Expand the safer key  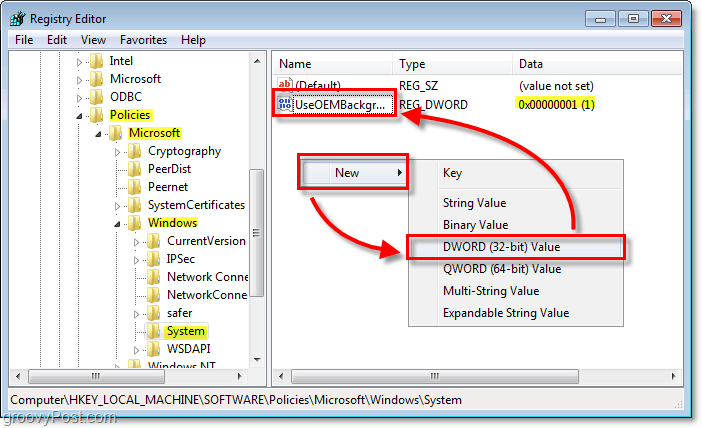pyautogui.click(x=136, y=314)
